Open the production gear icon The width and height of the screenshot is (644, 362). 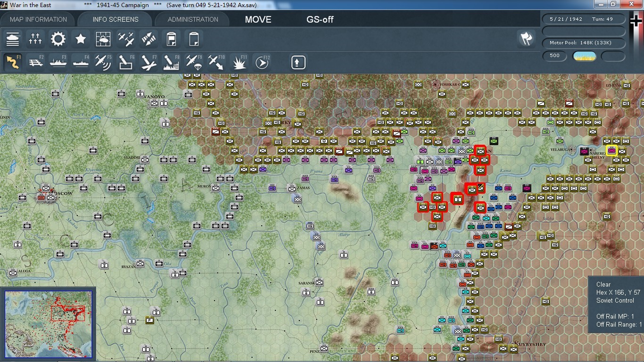click(58, 39)
